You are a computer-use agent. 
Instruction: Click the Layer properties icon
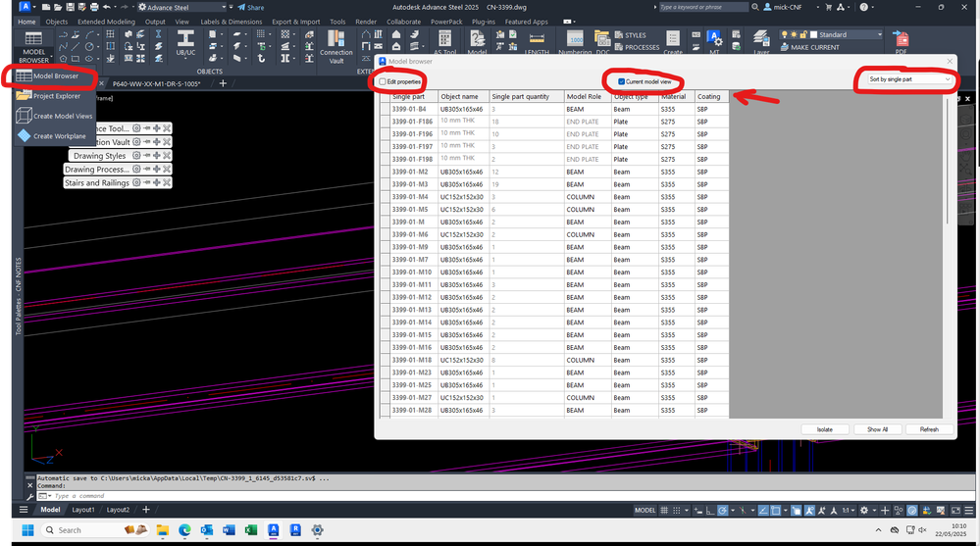[760, 39]
